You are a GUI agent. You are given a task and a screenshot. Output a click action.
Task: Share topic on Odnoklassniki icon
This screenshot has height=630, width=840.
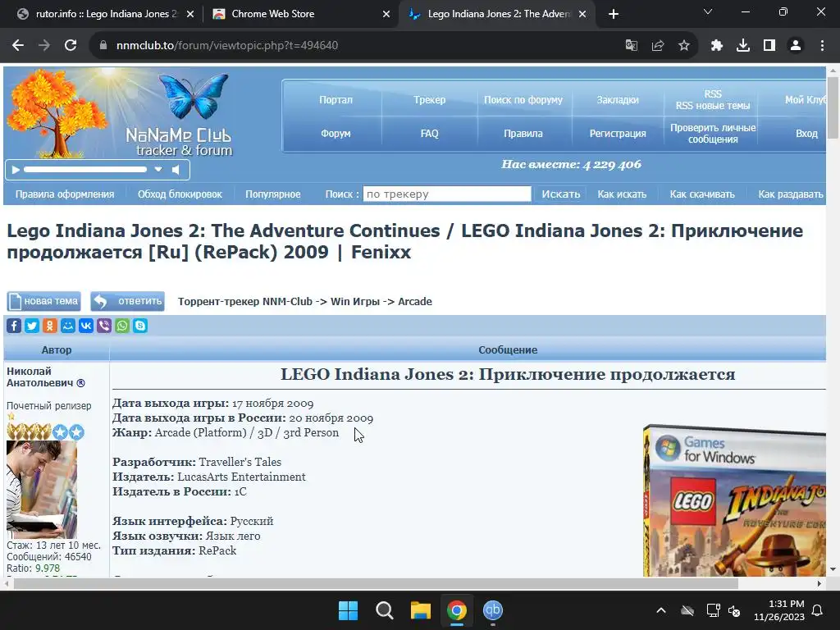50,326
